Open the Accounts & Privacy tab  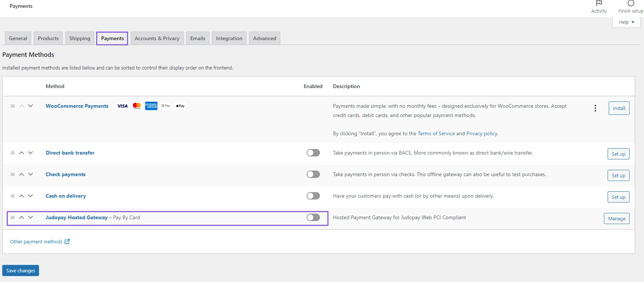pos(157,38)
